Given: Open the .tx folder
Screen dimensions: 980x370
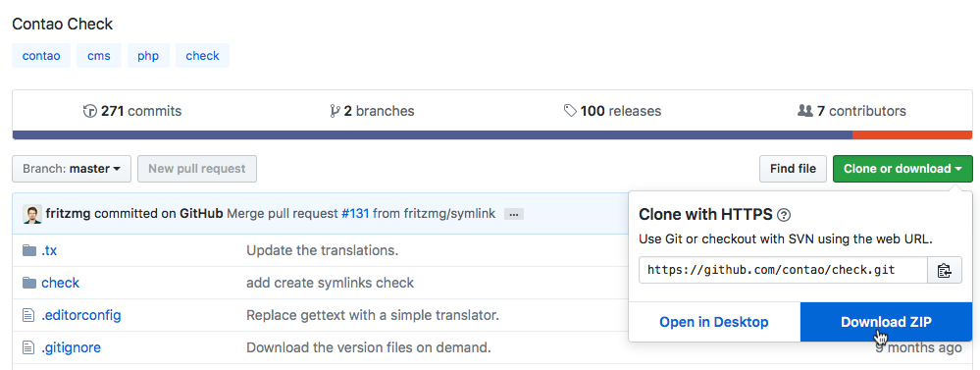Looking at the screenshot, I should [49, 250].
